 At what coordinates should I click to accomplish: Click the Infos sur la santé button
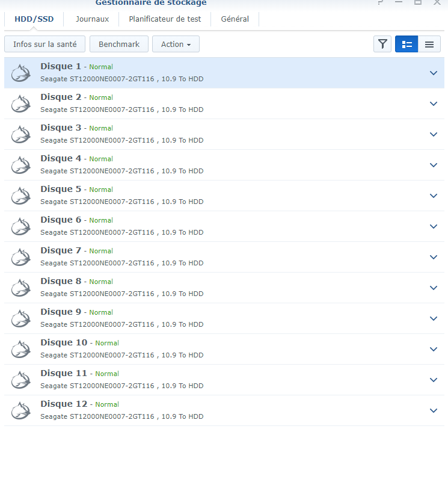pyautogui.click(x=45, y=44)
